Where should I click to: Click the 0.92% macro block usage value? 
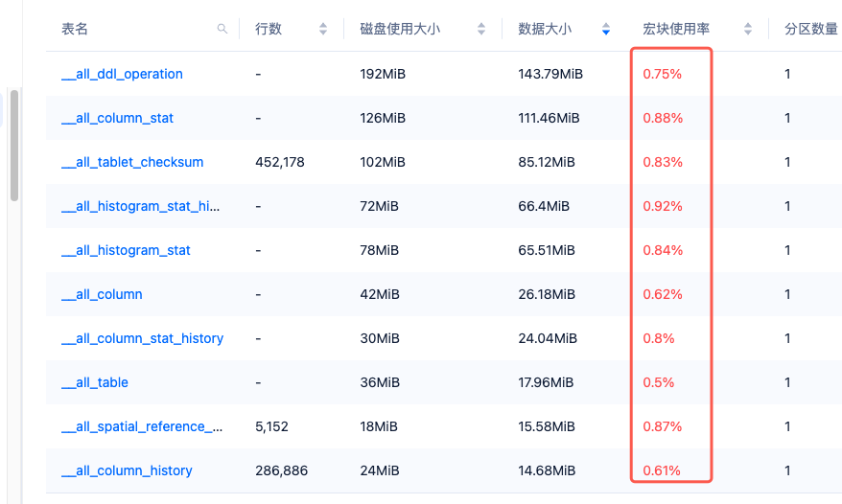[x=663, y=206]
